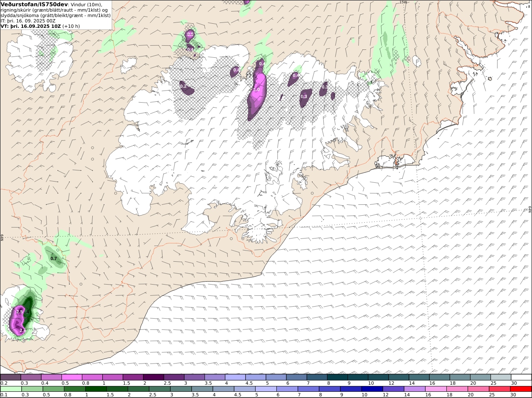Pick the bright pink 0.5 swatch, top legend row
532x398 pixels.
coord(71,377)
